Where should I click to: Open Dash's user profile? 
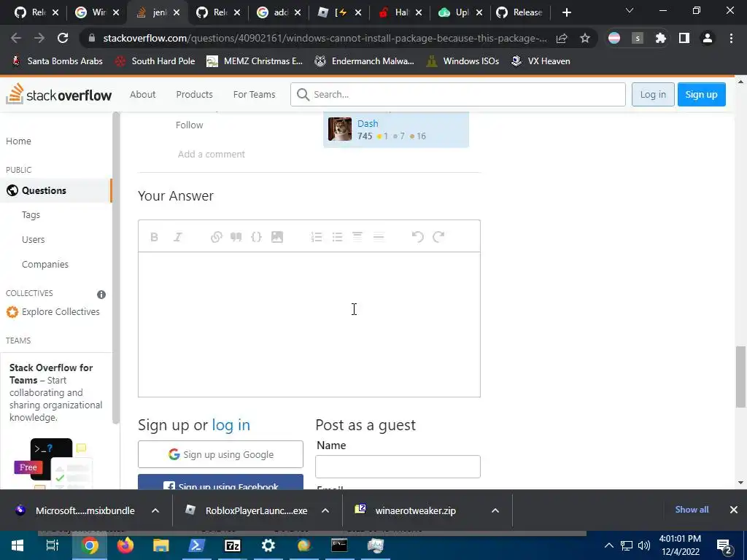(368, 123)
